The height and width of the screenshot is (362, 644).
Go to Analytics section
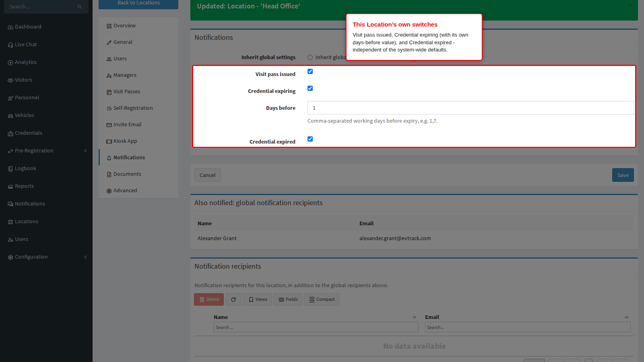tap(22, 62)
